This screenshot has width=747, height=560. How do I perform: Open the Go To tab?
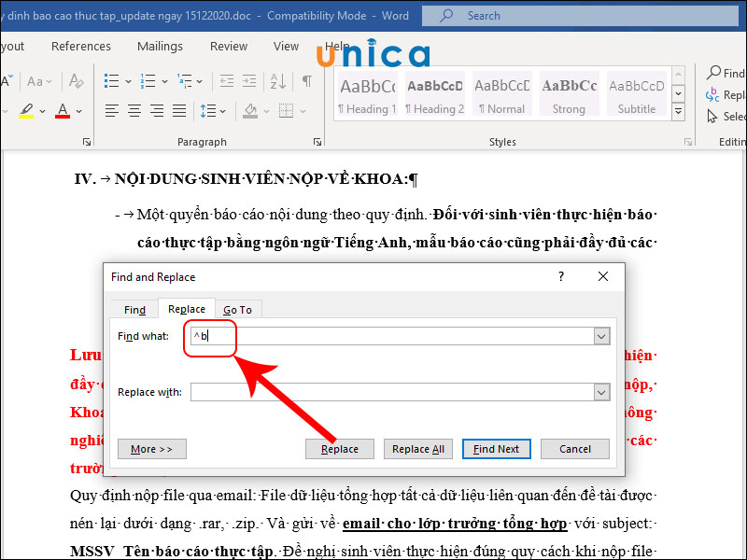(x=239, y=309)
